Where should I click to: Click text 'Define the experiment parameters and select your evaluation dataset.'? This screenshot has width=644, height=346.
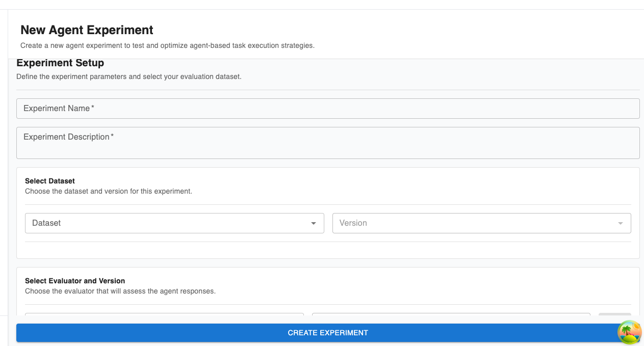click(x=128, y=77)
